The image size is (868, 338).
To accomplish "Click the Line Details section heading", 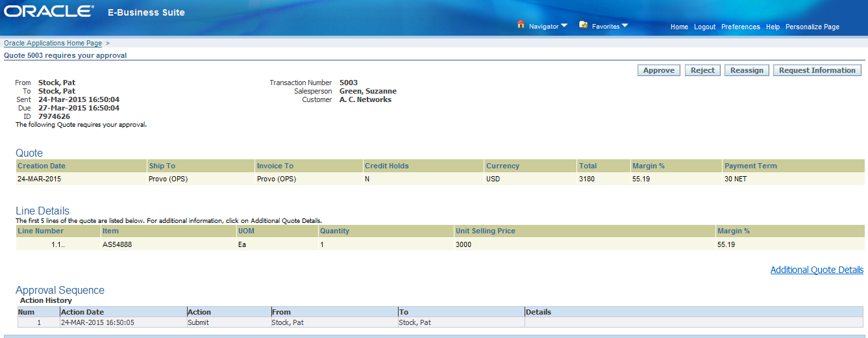I will (x=42, y=211).
